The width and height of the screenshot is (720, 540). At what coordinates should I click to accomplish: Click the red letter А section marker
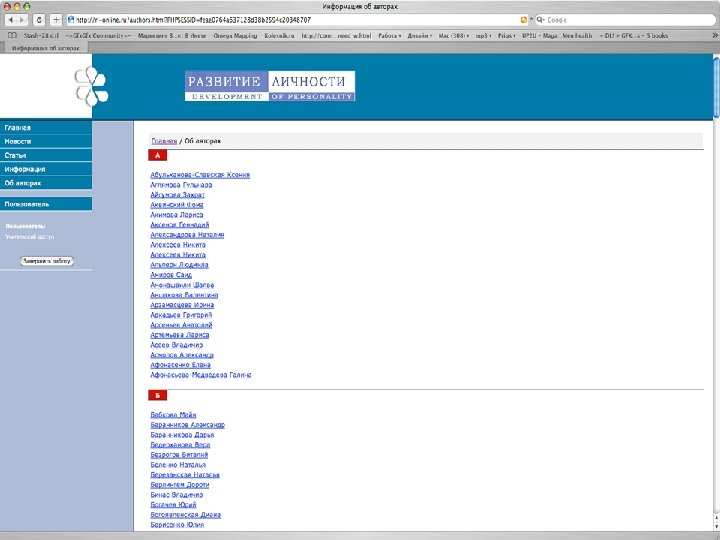click(x=158, y=155)
